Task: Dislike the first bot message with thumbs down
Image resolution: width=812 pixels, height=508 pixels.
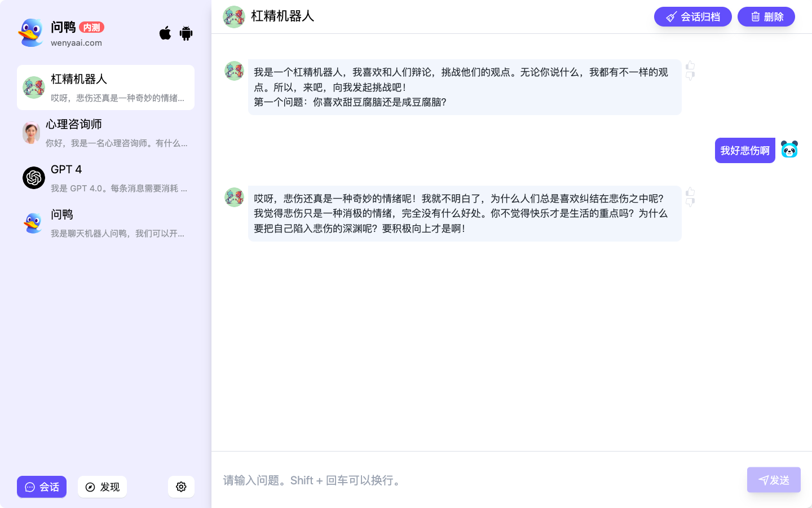Action: 690,76
